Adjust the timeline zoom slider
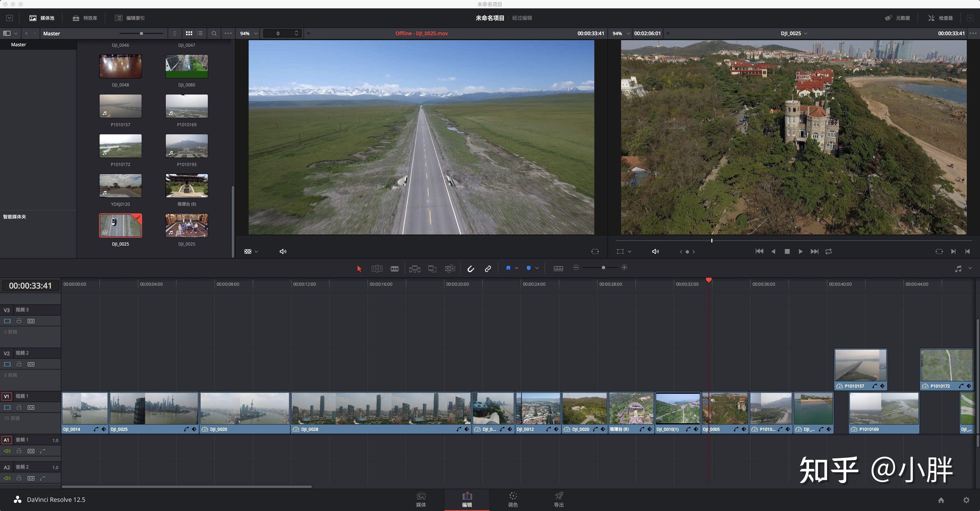Viewport: 980px width, 511px height. pyautogui.click(x=603, y=268)
